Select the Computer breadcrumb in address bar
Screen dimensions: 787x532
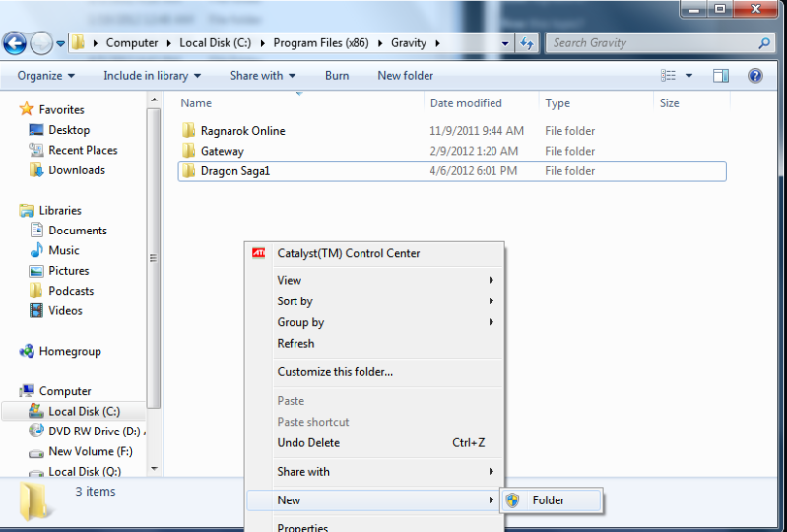[132, 43]
